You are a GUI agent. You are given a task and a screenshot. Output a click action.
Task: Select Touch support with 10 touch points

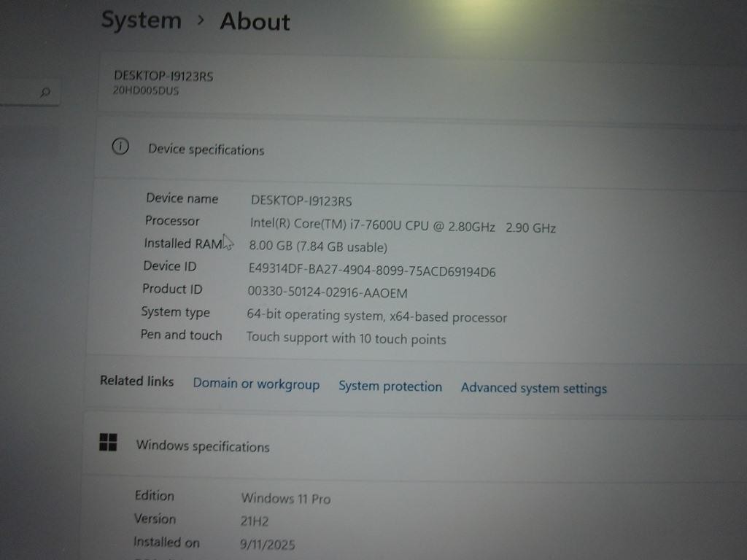(x=346, y=338)
